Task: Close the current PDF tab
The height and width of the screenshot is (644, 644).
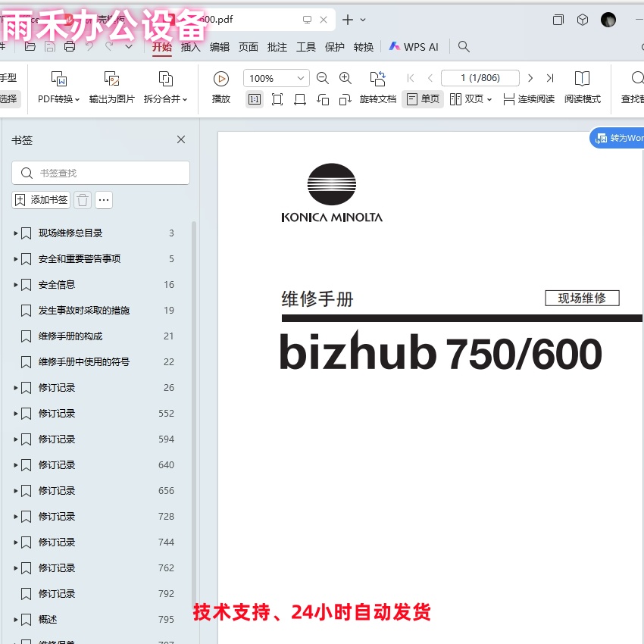Action: [x=324, y=19]
